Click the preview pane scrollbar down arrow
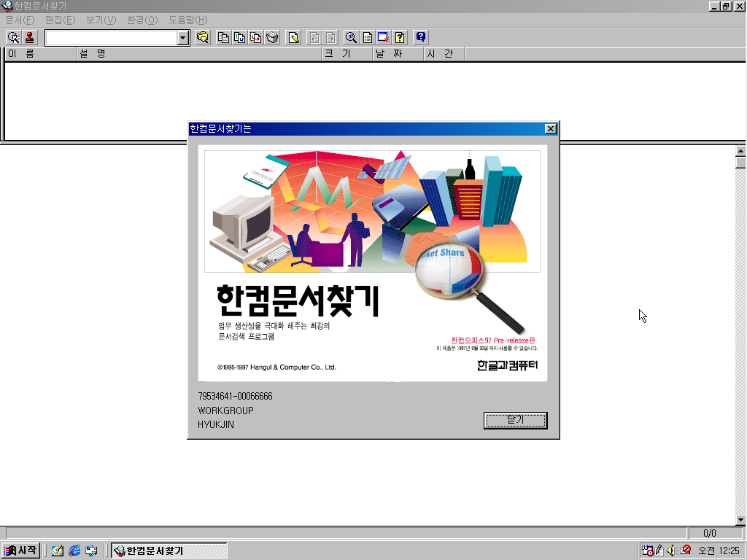Screen dimensions: 747x560 tap(740, 519)
